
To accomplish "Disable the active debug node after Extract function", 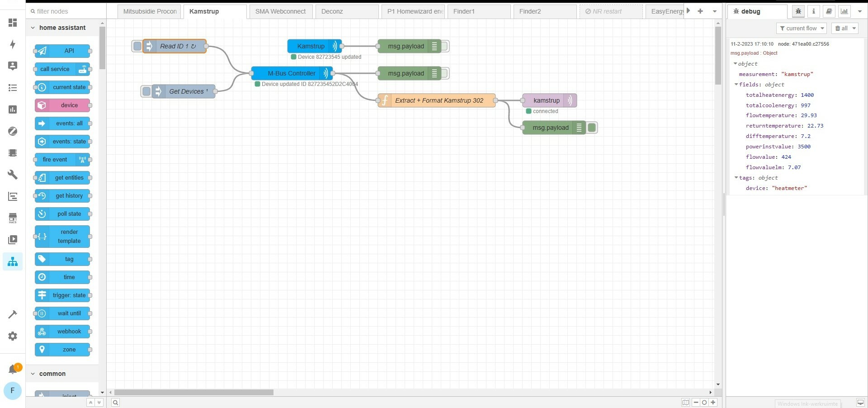I will pyautogui.click(x=592, y=128).
